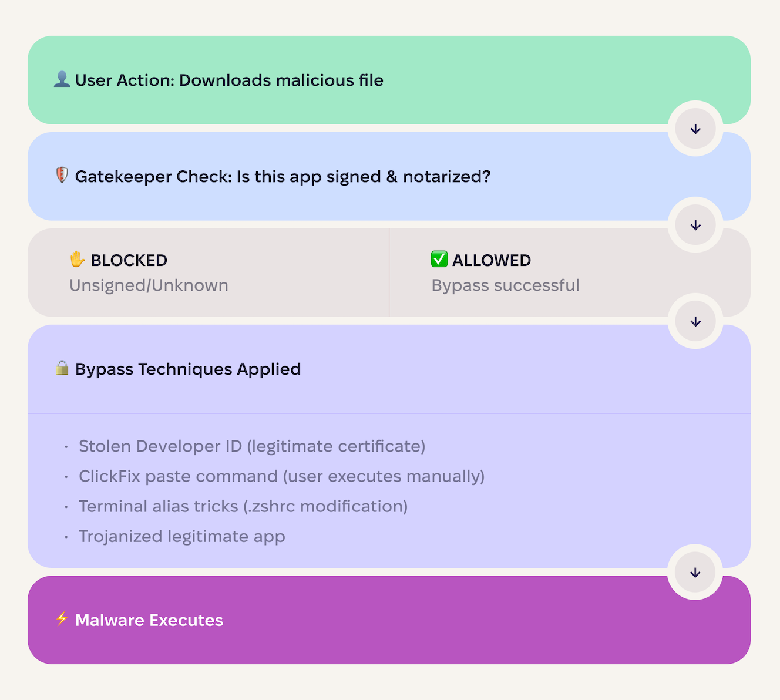This screenshot has width=780, height=700.
Task: Click the user silhouette icon
Action: pyautogui.click(x=62, y=79)
